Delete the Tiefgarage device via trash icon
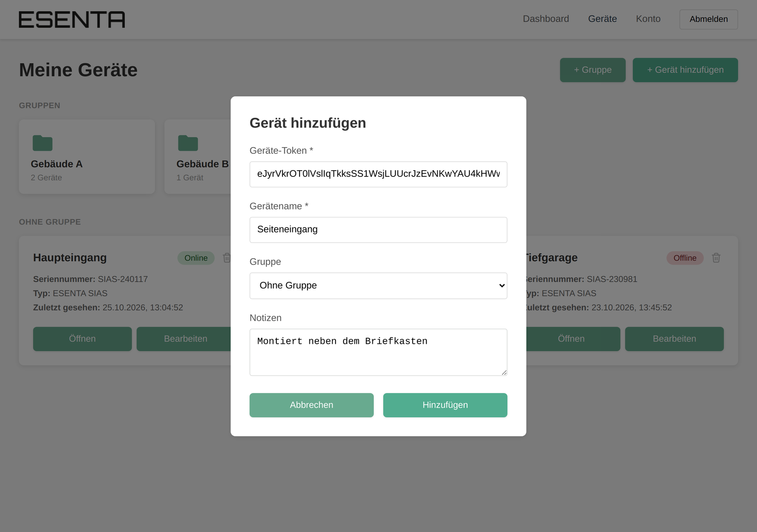The image size is (757, 532). (x=716, y=258)
